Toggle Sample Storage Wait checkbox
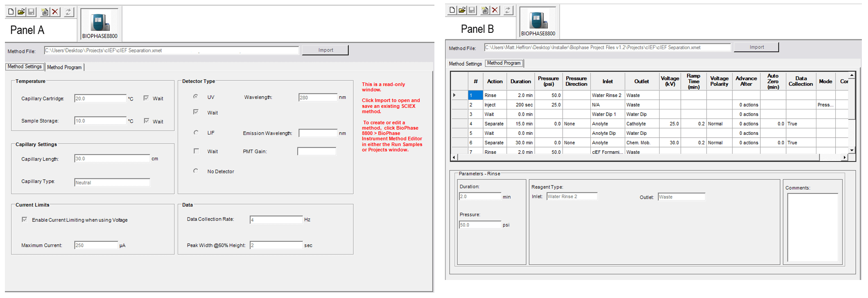This screenshot has height=298, width=868. pos(146,121)
